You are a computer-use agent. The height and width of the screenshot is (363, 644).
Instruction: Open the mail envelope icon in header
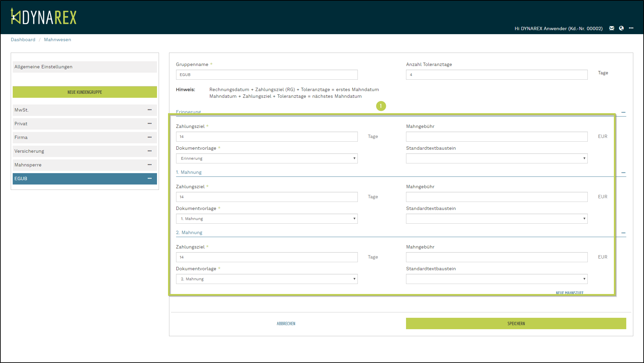click(612, 28)
